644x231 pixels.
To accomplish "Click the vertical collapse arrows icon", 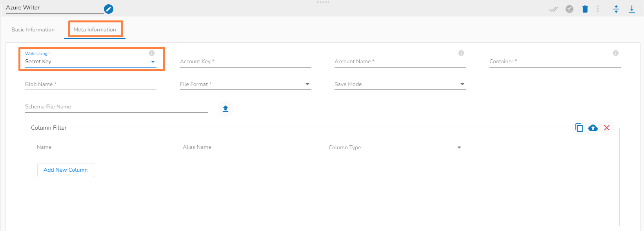I will click(616, 9).
